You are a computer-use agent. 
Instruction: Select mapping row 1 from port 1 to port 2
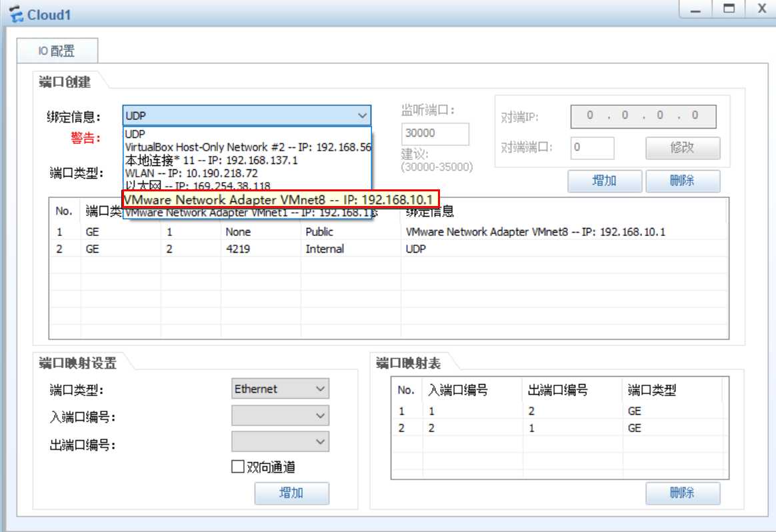(559, 411)
